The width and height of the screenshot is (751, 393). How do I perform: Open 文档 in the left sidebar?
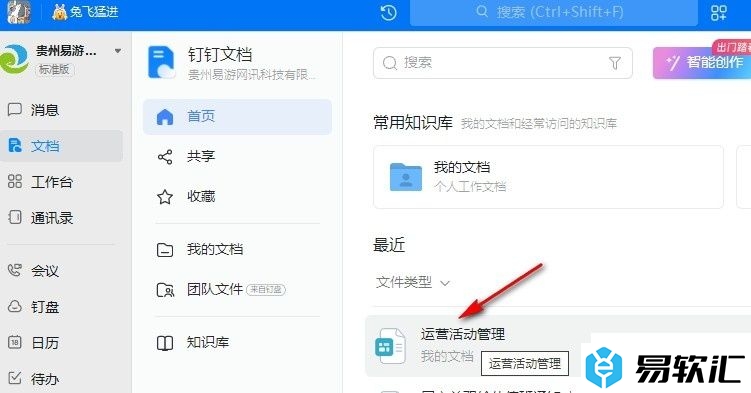tap(61, 146)
